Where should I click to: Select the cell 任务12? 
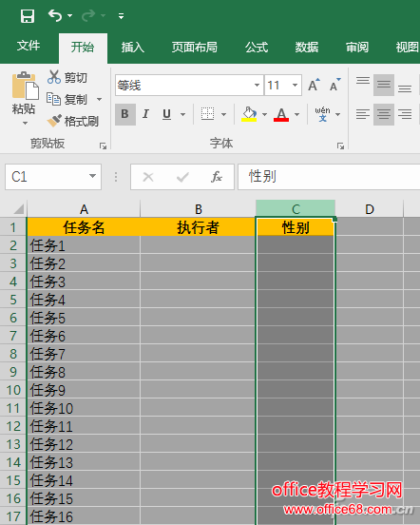84,444
